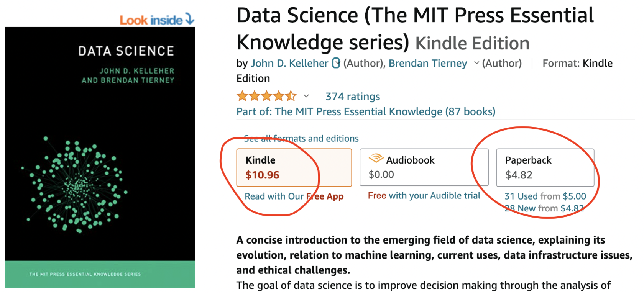Image resolution: width=644 pixels, height=293 pixels.
Task: Open the Data Science book cover image
Action: coord(100,157)
